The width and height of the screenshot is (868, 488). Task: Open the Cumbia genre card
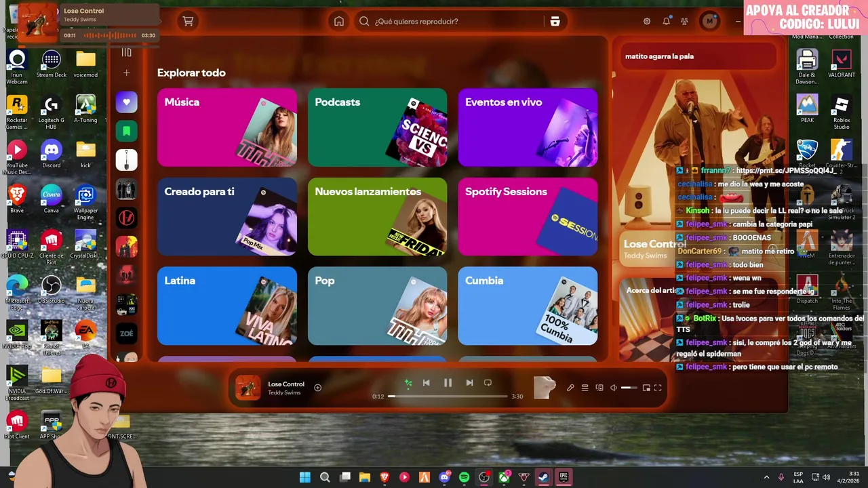pos(528,306)
